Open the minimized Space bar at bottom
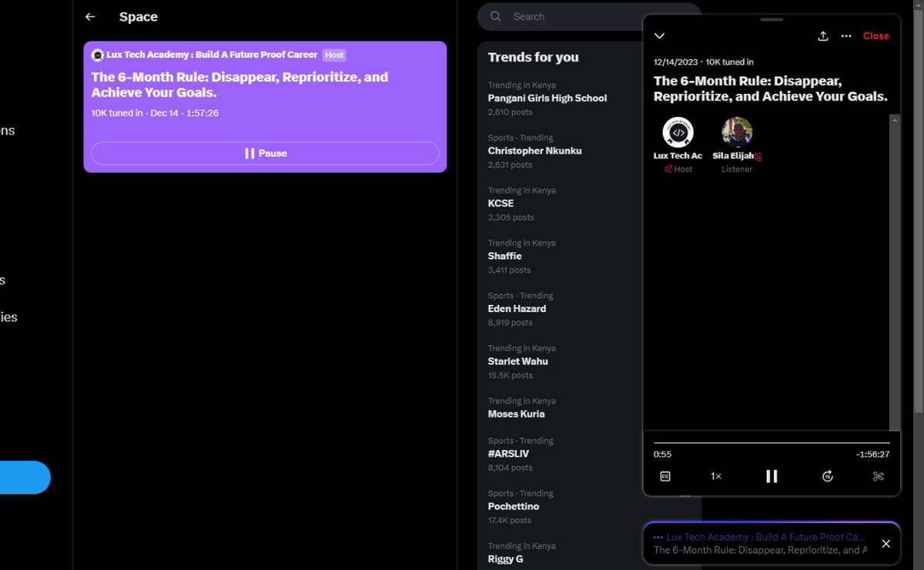924x570 pixels. (x=761, y=544)
